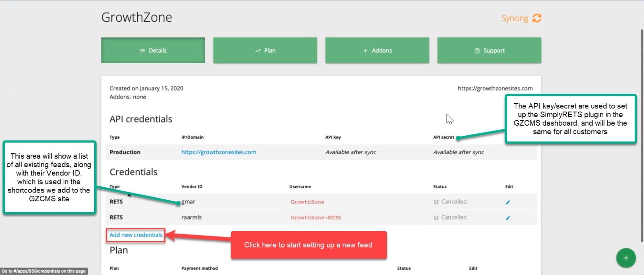The image size is (644, 275).
Task: Click the cancelled status icon for raarmls
Action: tap(436, 218)
